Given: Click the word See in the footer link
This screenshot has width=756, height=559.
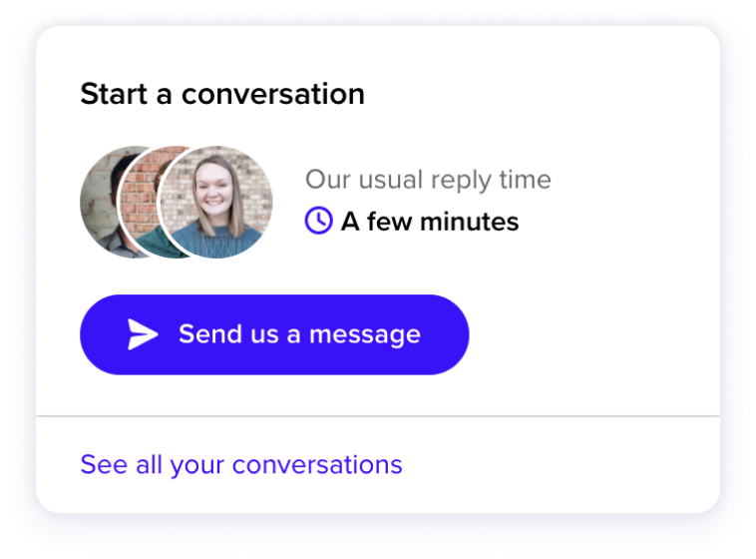Looking at the screenshot, I should coord(104,465).
